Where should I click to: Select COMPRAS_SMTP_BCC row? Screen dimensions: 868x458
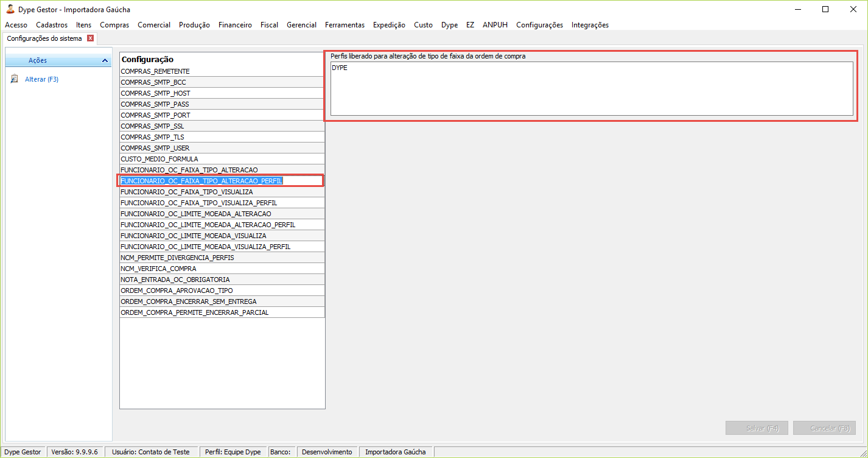coord(222,82)
